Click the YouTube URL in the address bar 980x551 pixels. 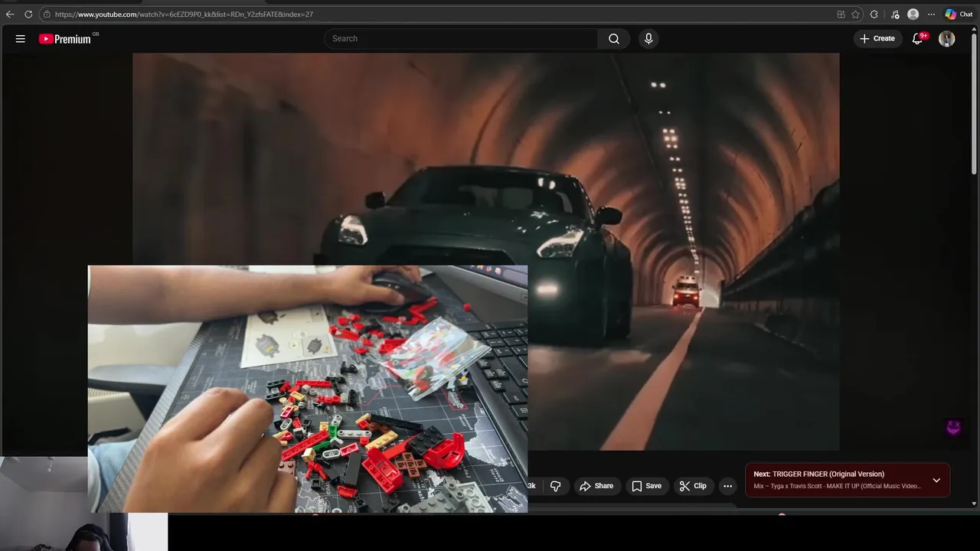(x=184, y=14)
